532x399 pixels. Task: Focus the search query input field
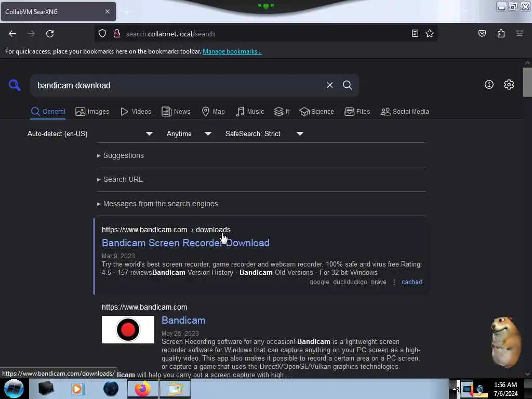pos(180,85)
